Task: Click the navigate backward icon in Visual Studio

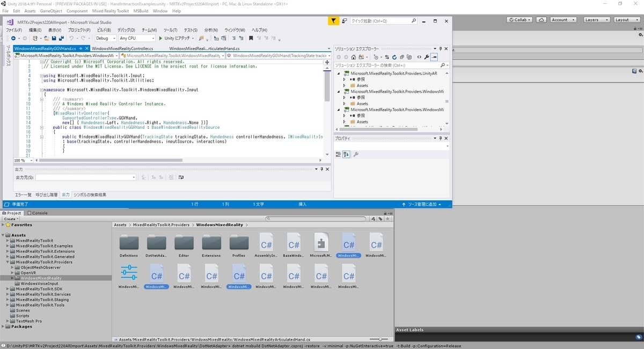Action: (13, 38)
